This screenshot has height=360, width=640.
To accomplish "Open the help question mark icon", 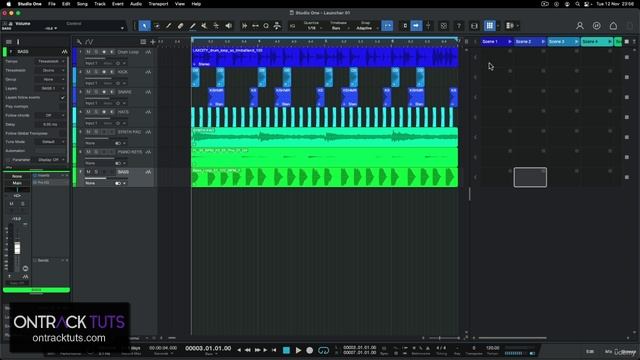I will [x=459, y=26].
